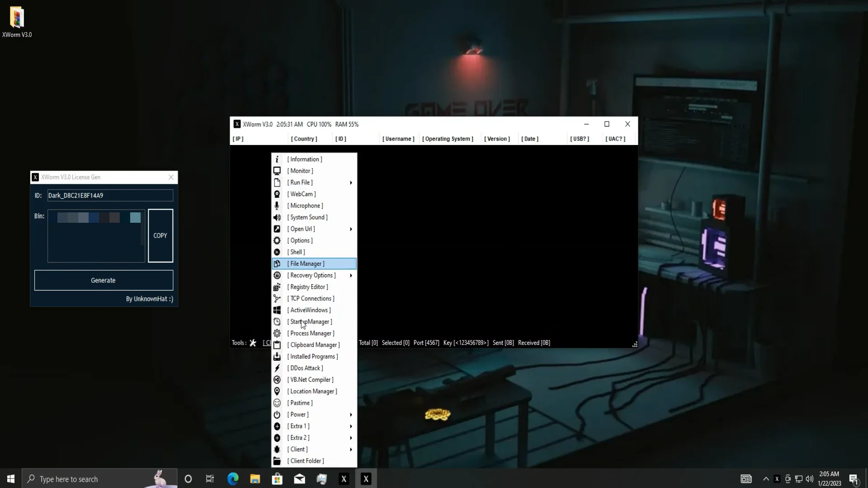The width and height of the screenshot is (868, 488).
Task: Click the COPY button
Action: coord(160,235)
